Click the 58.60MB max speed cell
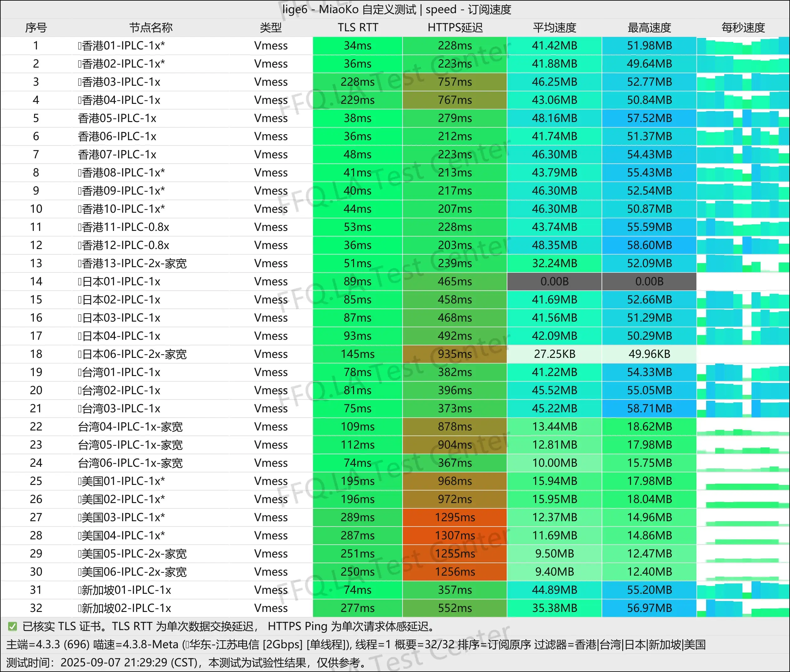The image size is (790, 672). [x=649, y=245]
